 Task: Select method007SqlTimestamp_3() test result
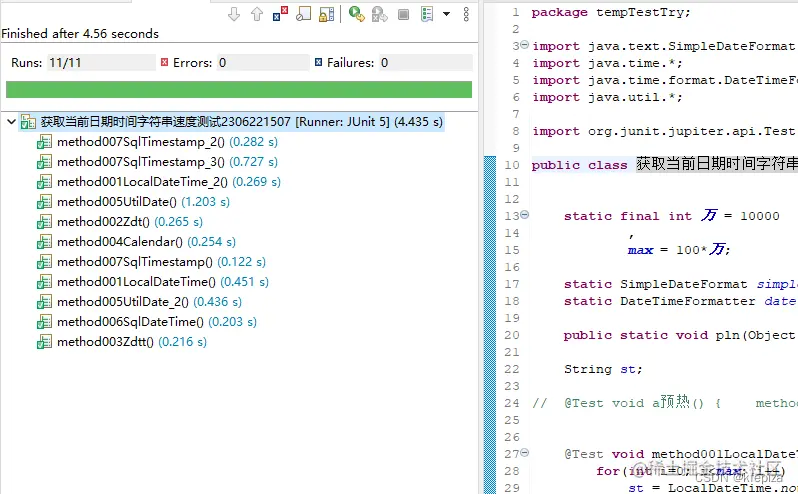167,162
